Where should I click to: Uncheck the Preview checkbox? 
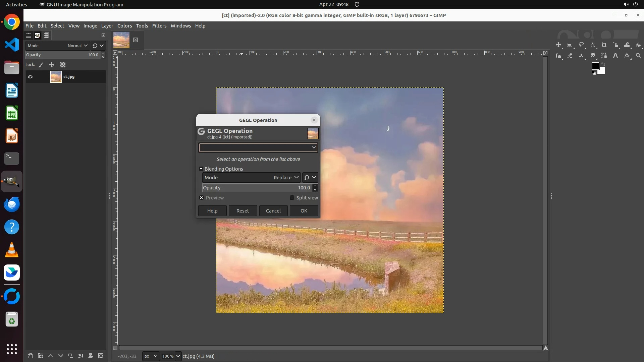[201, 198]
